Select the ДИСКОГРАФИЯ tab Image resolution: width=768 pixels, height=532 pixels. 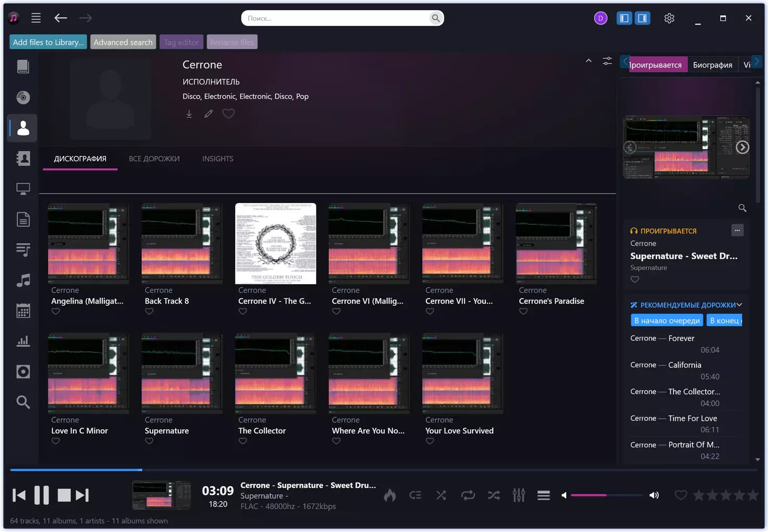[x=80, y=159]
